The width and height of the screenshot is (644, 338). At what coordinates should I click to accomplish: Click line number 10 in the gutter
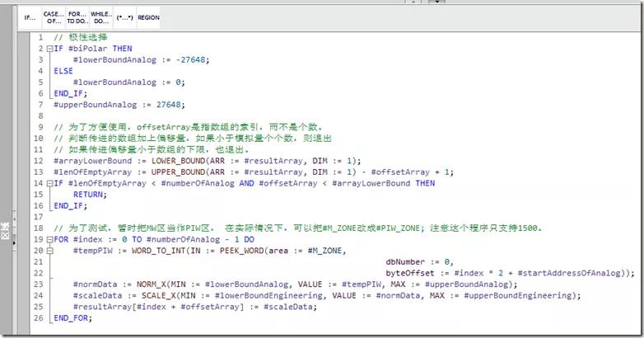(x=38, y=138)
